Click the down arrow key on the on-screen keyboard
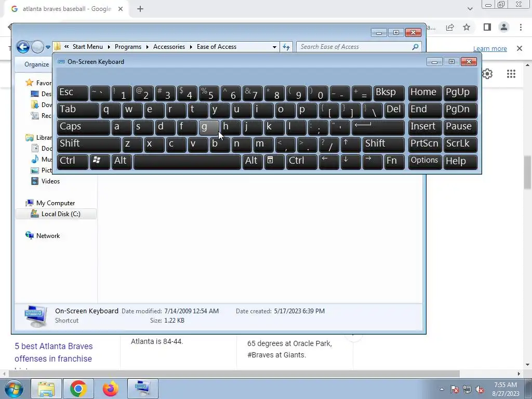Viewport: 532px width, 399px height. (351, 161)
